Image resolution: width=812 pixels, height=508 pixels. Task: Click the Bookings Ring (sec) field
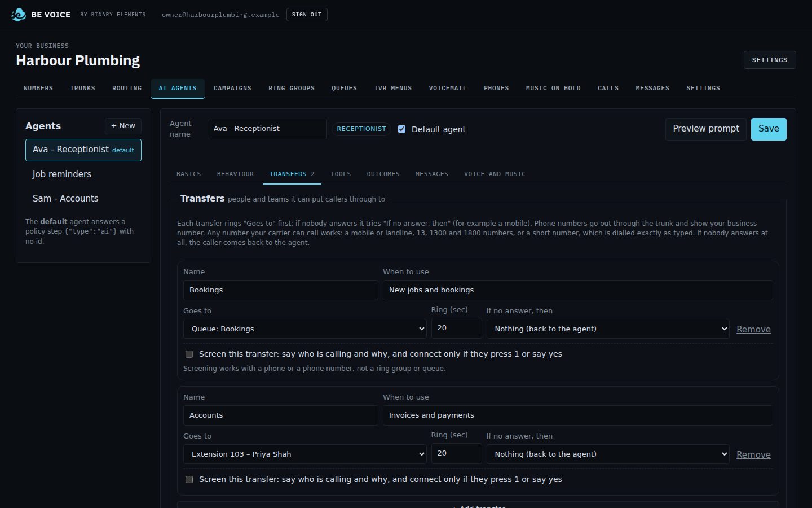[457, 329]
